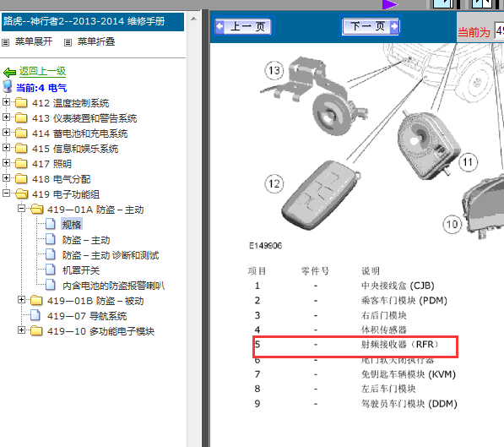Select 414 蓄电池和充电系统 folder label
504x447 pixels.
[79, 134]
